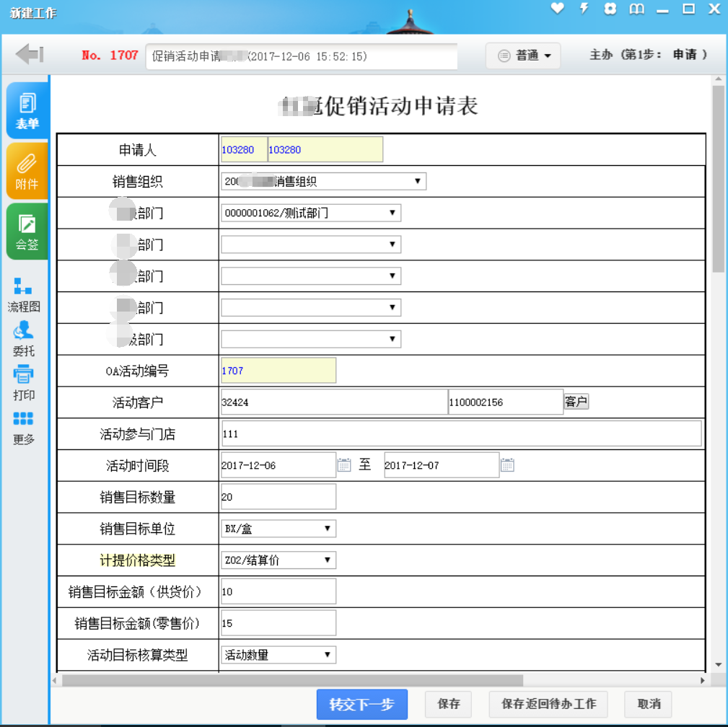728x727 pixels.
Task: Minimize the 新建工作 window
Action: click(x=662, y=10)
